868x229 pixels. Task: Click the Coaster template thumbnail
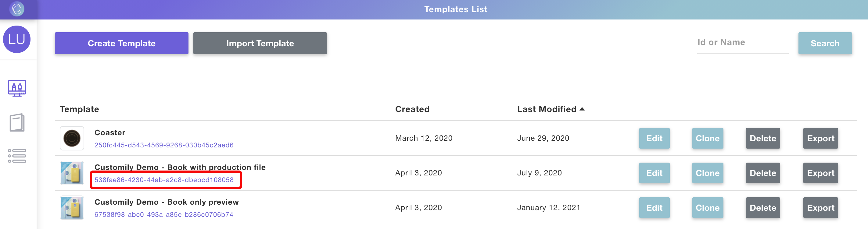72,138
